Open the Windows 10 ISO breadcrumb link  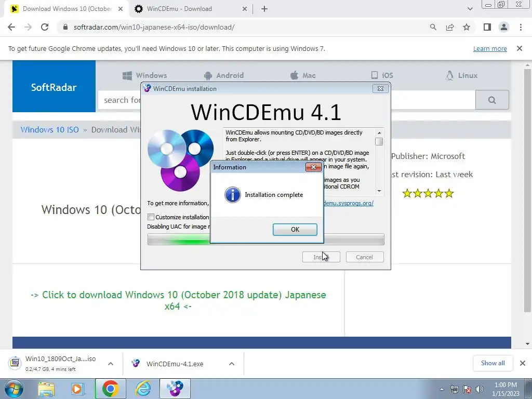(49, 129)
